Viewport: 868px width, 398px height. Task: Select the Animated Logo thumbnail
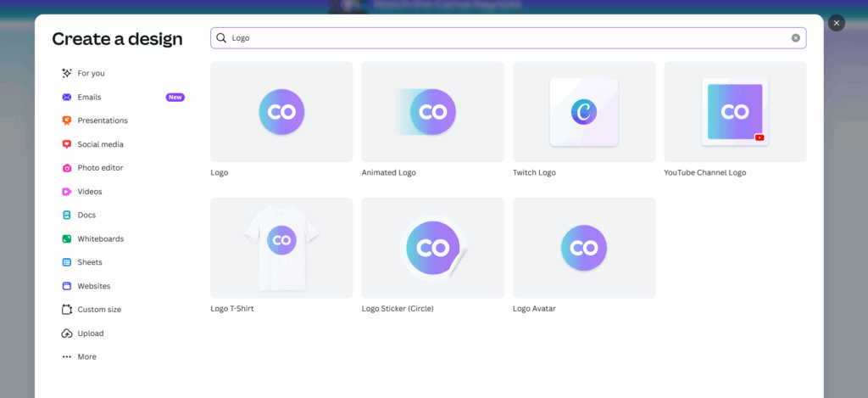(x=433, y=111)
